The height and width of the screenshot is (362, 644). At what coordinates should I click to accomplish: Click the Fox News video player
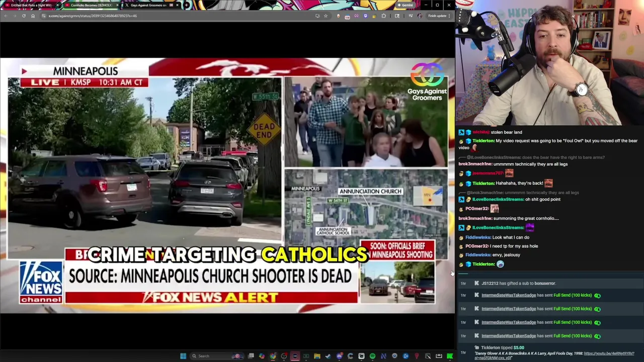(227, 185)
